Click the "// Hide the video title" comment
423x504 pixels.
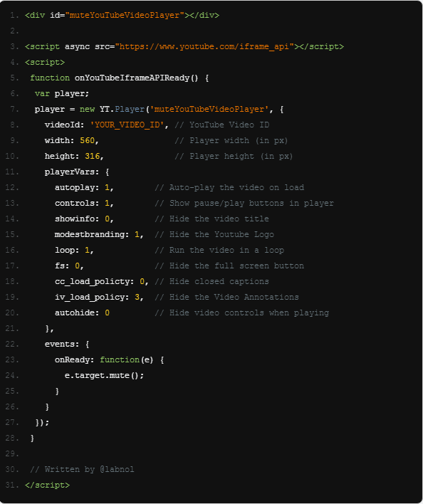[211, 219]
